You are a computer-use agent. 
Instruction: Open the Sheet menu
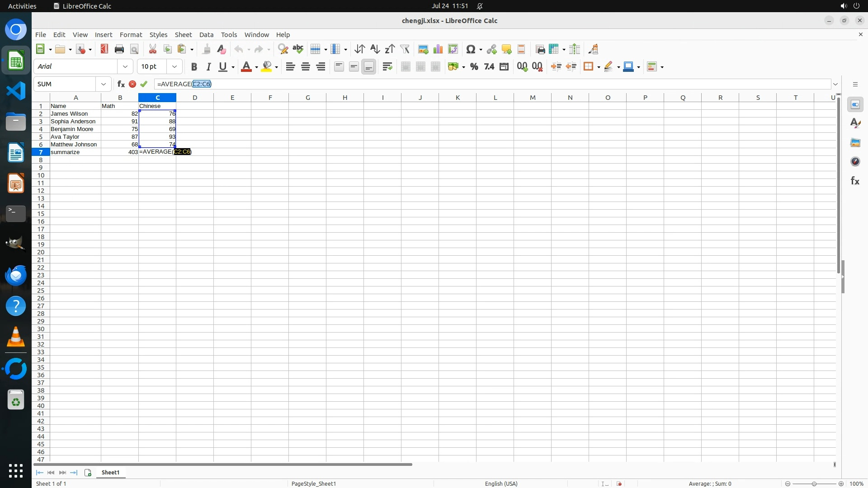coord(183,35)
